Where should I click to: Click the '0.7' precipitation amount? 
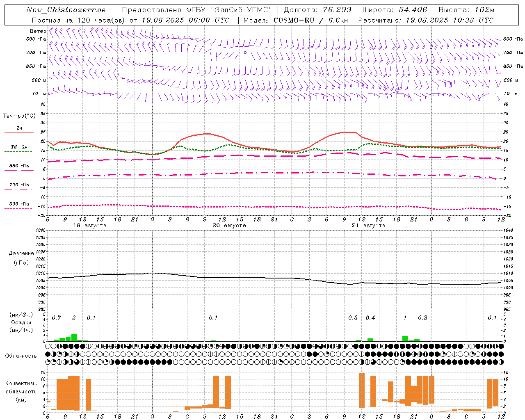pos(57,318)
